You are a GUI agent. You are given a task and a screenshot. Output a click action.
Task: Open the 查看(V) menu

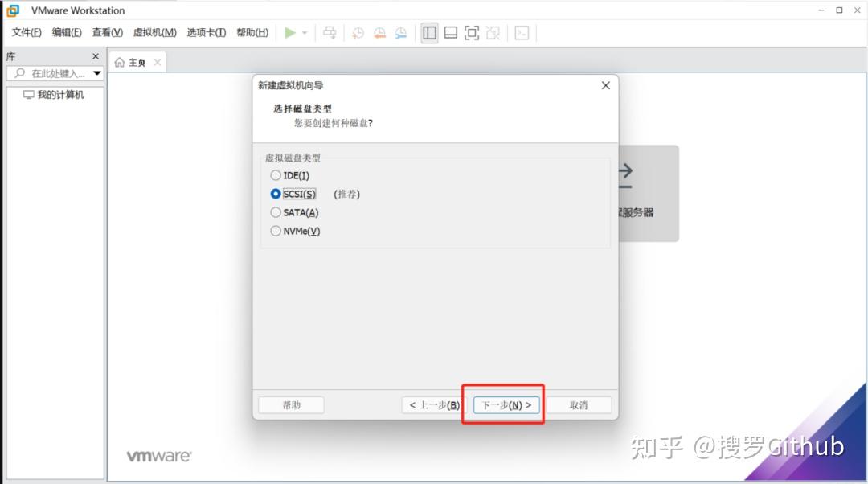tap(108, 33)
